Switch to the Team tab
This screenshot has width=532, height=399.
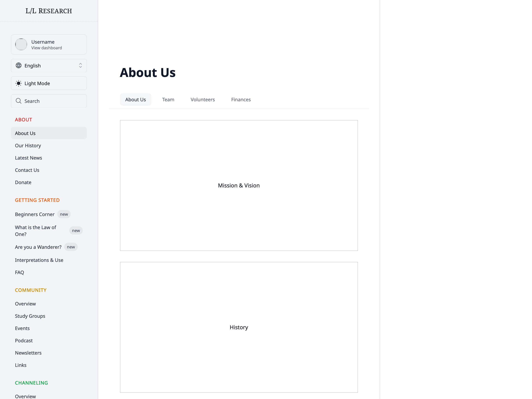click(168, 99)
